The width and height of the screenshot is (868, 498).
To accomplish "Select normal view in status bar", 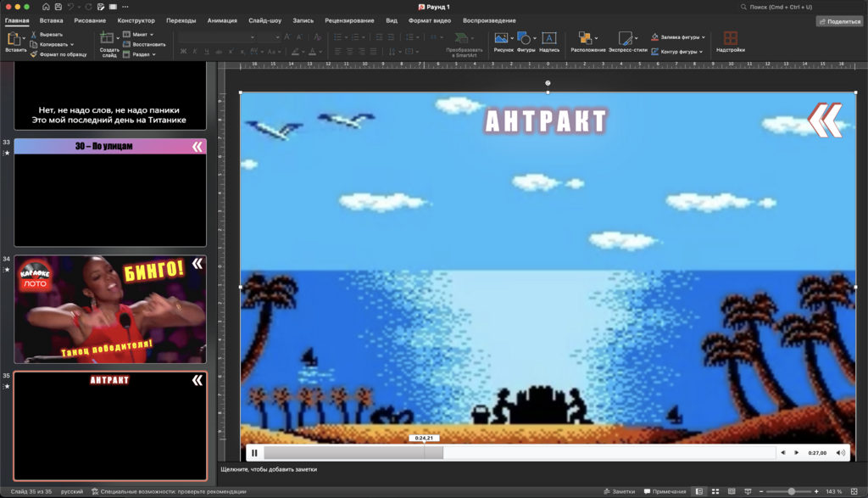I will coord(699,491).
